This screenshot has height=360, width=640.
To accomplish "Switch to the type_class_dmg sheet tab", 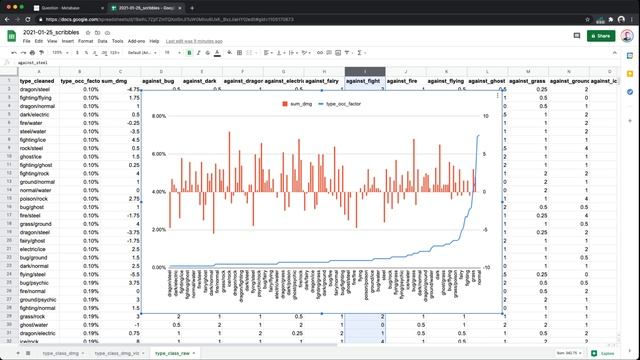I will [61, 353].
